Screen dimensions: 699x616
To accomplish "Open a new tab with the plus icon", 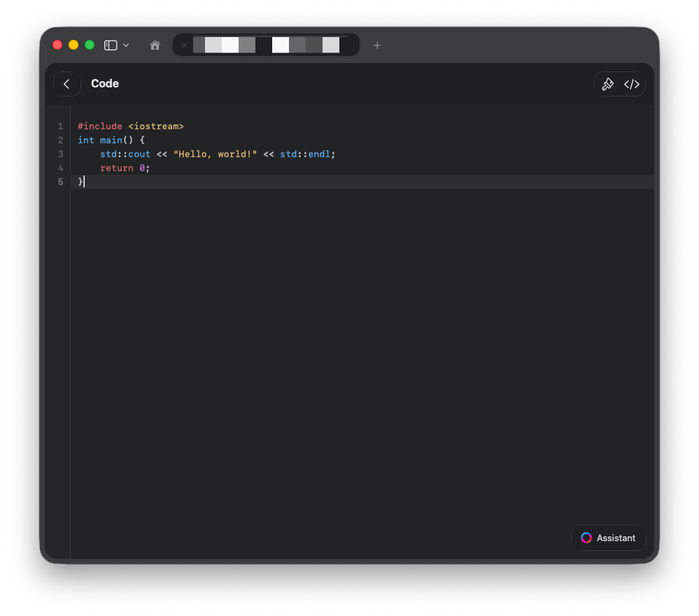I will pyautogui.click(x=377, y=45).
